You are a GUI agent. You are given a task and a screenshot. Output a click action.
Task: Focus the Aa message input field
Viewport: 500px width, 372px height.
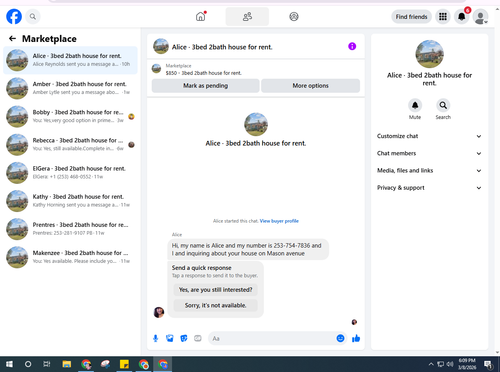[x=272, y=339]
